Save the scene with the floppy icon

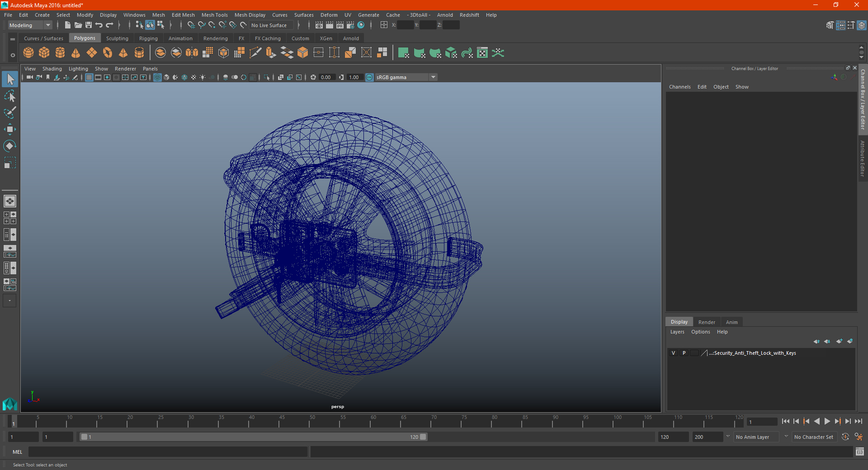pos(89,25)
